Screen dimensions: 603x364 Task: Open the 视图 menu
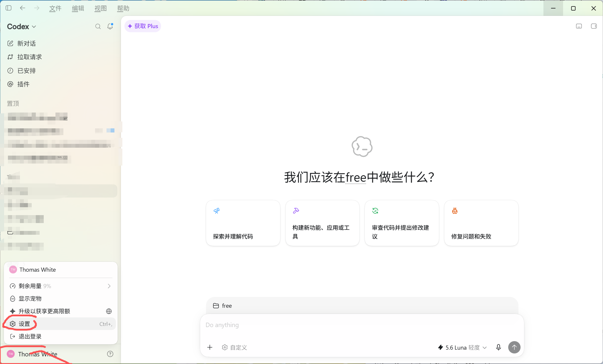[x=100, y=8]
